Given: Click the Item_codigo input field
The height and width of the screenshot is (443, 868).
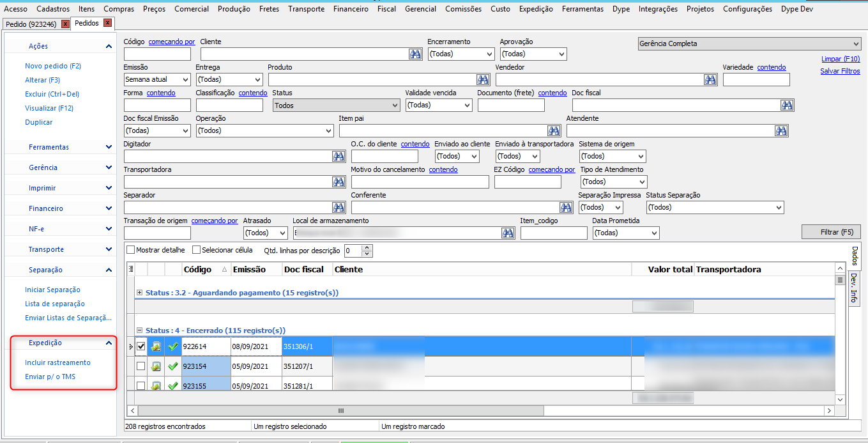Looking at the screenshot, I should pos(554,233).
